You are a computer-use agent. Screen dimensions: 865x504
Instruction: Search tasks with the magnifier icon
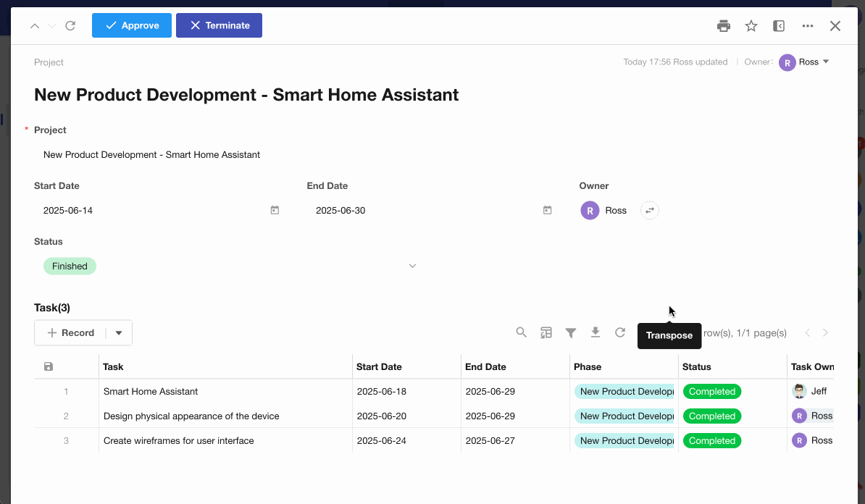point(521,332)
